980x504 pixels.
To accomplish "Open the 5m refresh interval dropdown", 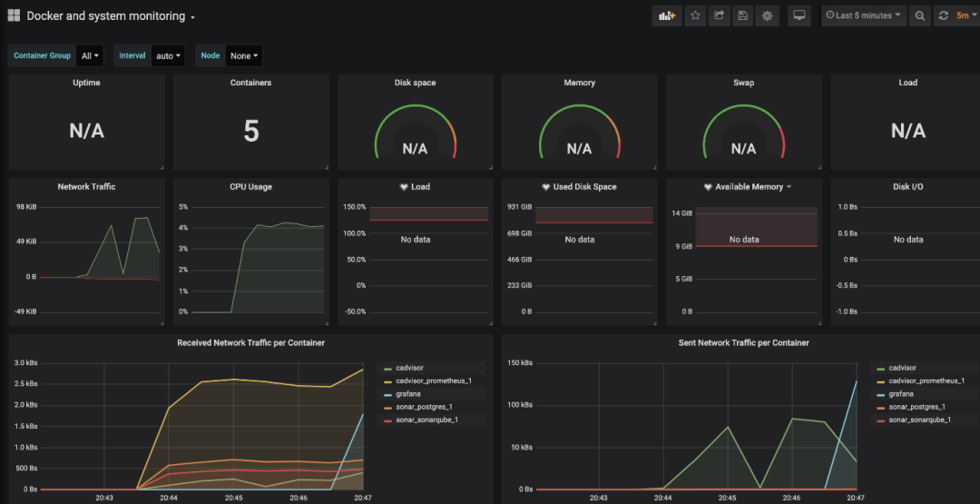I will click(x=965, y=15).
